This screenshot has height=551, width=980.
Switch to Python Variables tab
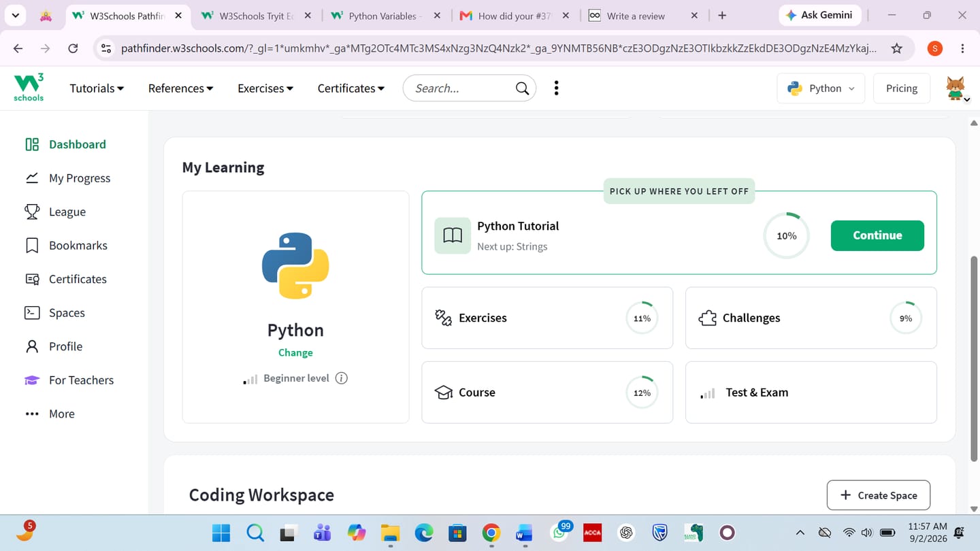[x=385, y=16]
